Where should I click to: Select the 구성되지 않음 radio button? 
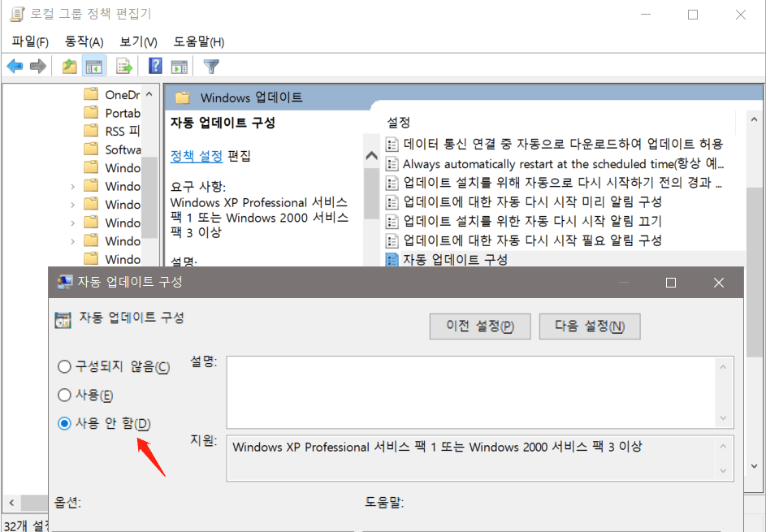(x=64, y=366)
